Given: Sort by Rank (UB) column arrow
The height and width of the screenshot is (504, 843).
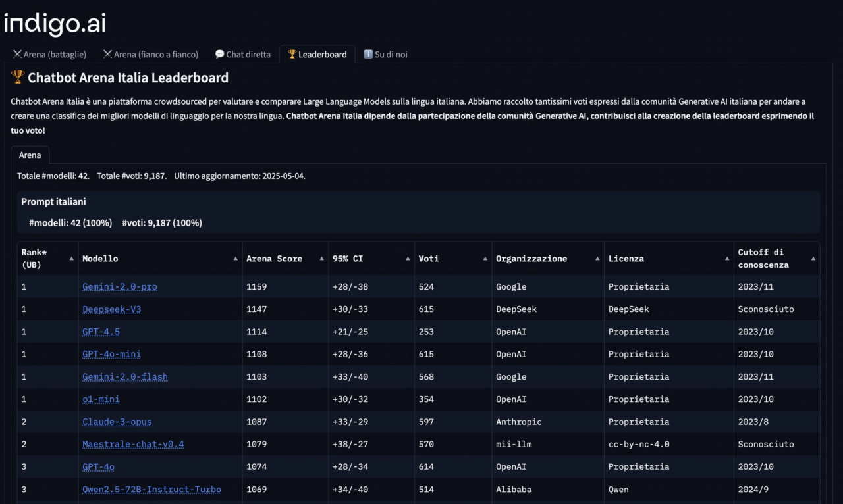Looking at the screenshot, I should (72, 259).
